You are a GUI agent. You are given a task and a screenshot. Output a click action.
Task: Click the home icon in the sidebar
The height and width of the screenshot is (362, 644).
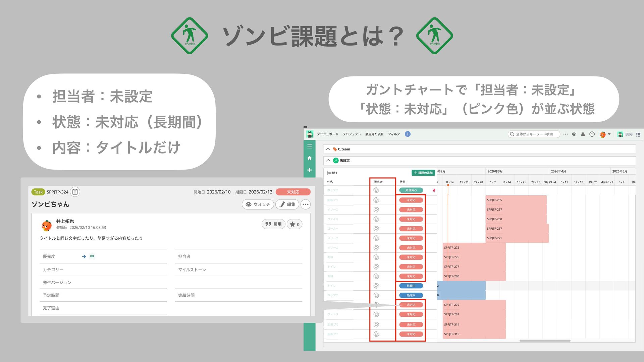coord(310,158)
